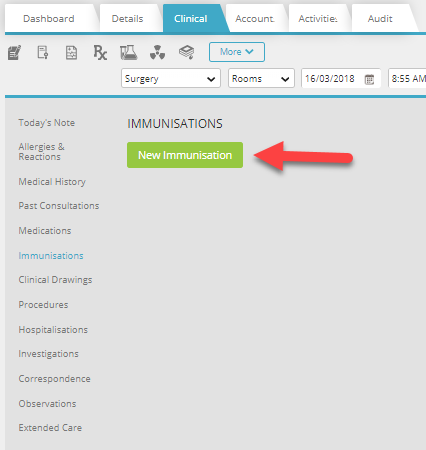The image size is (426, 450).
Task: Open the certificate document icon
Action: [x=43, y=52]
